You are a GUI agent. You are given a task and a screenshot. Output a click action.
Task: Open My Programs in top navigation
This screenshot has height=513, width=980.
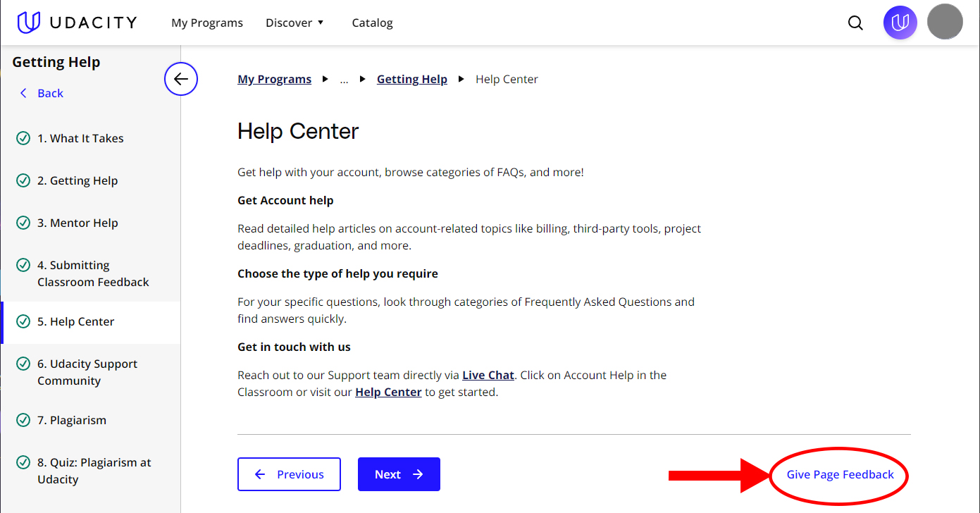[207, 23]
